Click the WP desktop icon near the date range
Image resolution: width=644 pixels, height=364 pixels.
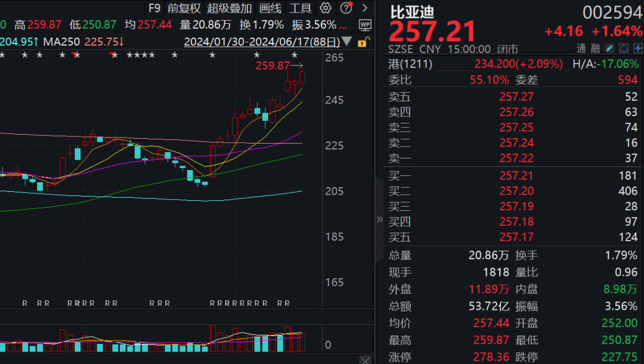(365, 25)
